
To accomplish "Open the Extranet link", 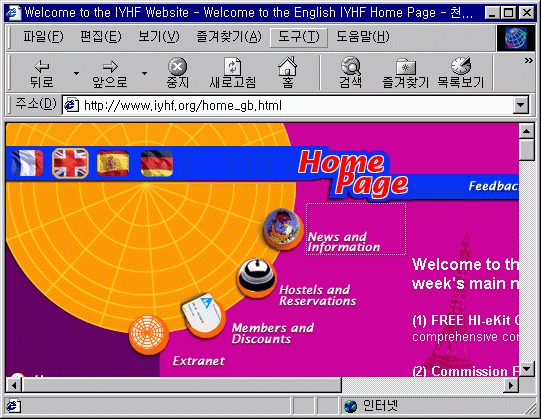I will 199,361.
